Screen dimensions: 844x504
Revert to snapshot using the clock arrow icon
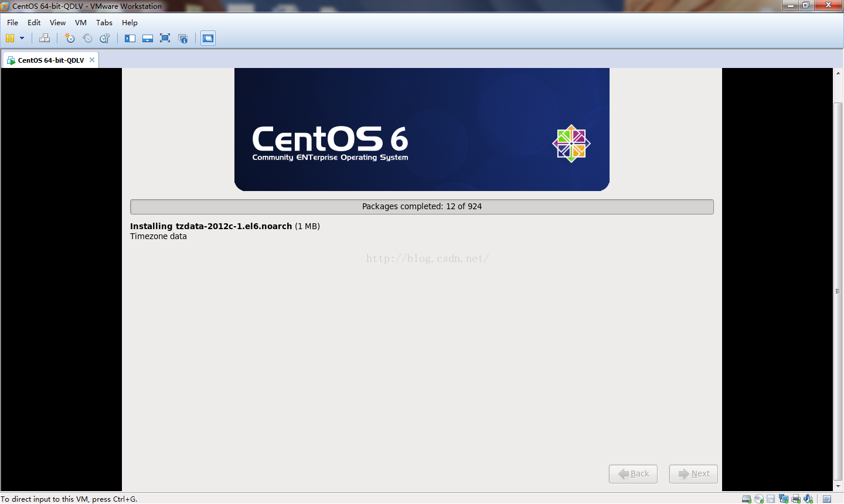click(87, 38)
